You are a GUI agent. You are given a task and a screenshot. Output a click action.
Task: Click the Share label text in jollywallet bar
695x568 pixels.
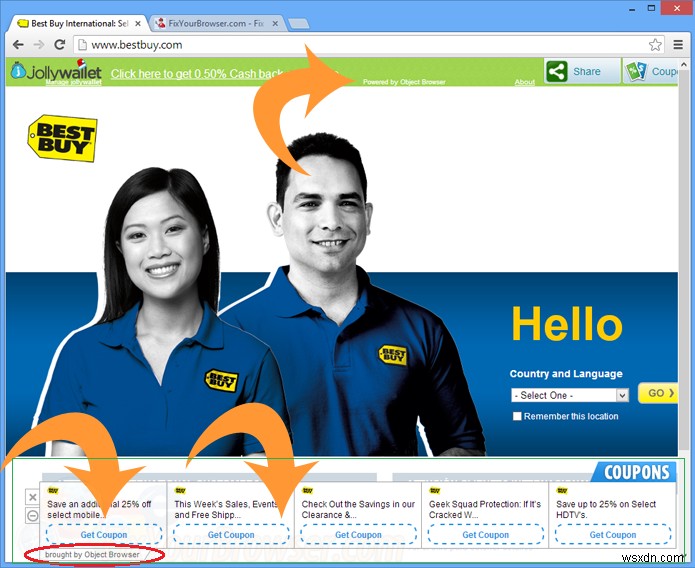pyautogui.click(x=587, y=71)
